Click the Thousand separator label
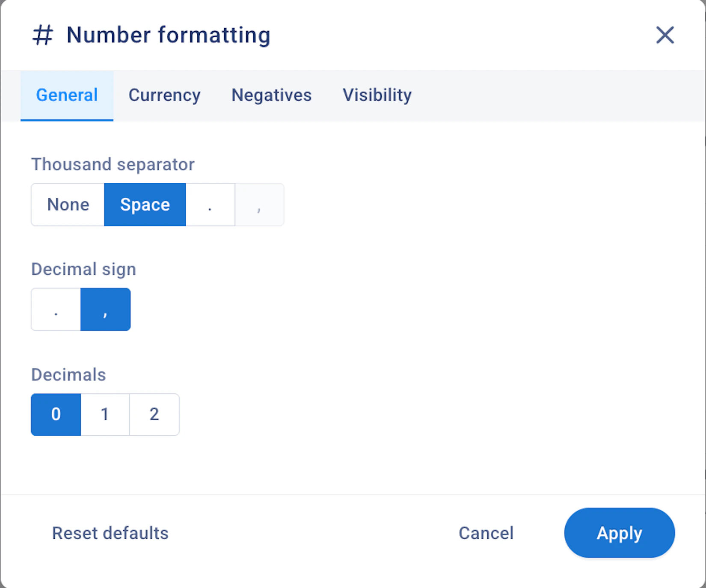This screenshot has height=588, width=706. [113, 164]
